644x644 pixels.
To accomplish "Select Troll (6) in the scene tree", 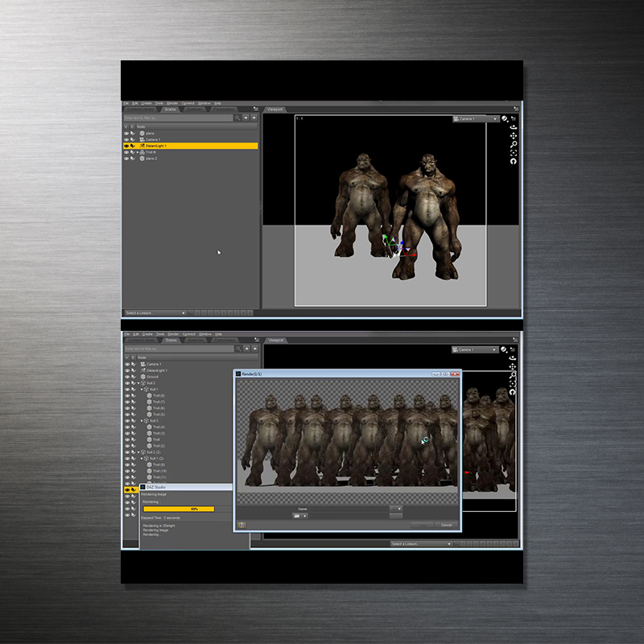I will (158, 408).
